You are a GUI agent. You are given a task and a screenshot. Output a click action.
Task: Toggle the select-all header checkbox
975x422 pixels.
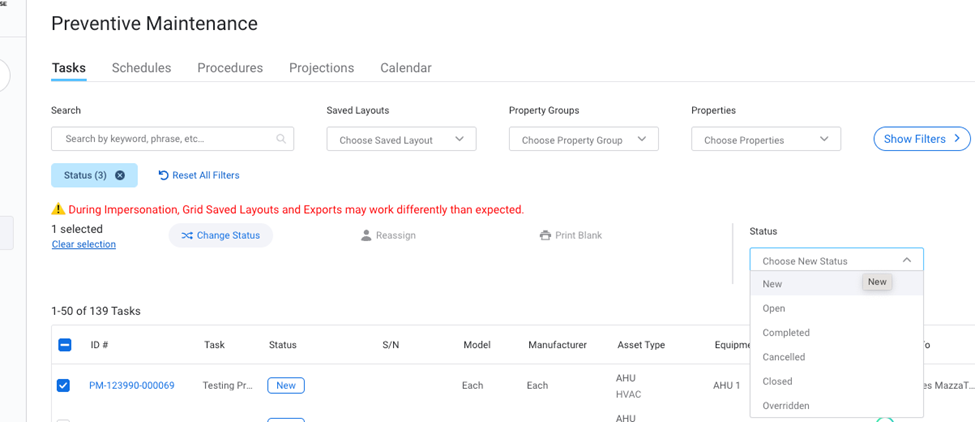[64, 345]
